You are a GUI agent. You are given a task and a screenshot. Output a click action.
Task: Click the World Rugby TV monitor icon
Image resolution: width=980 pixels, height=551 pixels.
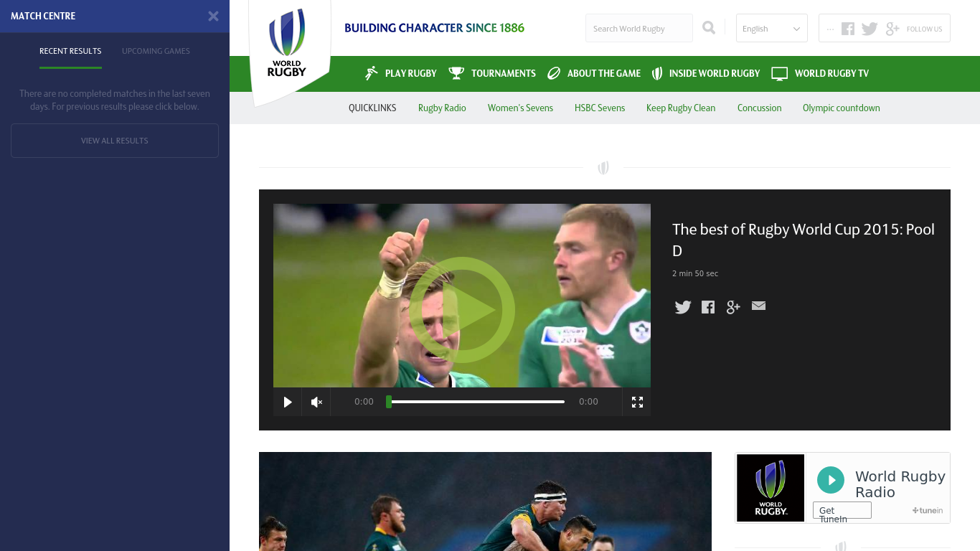click(x=778, y=73)
